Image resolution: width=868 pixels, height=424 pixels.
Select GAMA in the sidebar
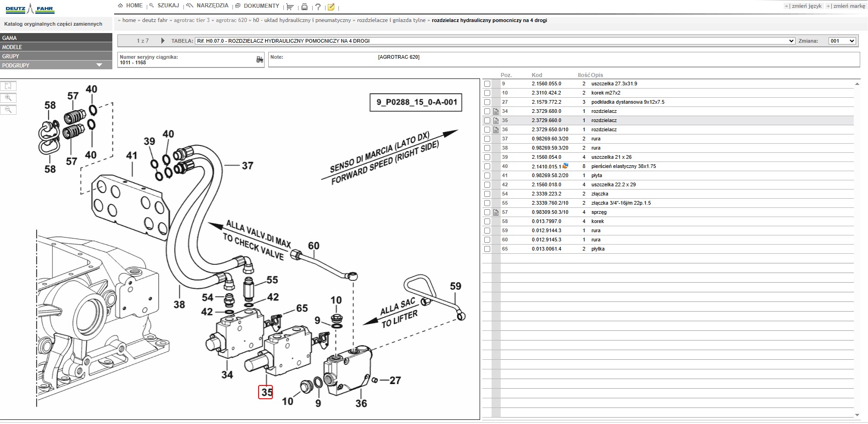[56, 38]
